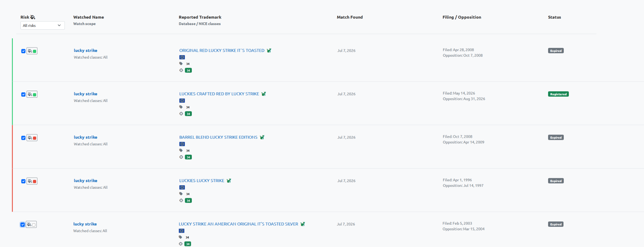Open lucky strike watch in AMERICAN ORIGINAL SILVER row
The width and height of the screenshot is (644, 247).
pos(85,224)
